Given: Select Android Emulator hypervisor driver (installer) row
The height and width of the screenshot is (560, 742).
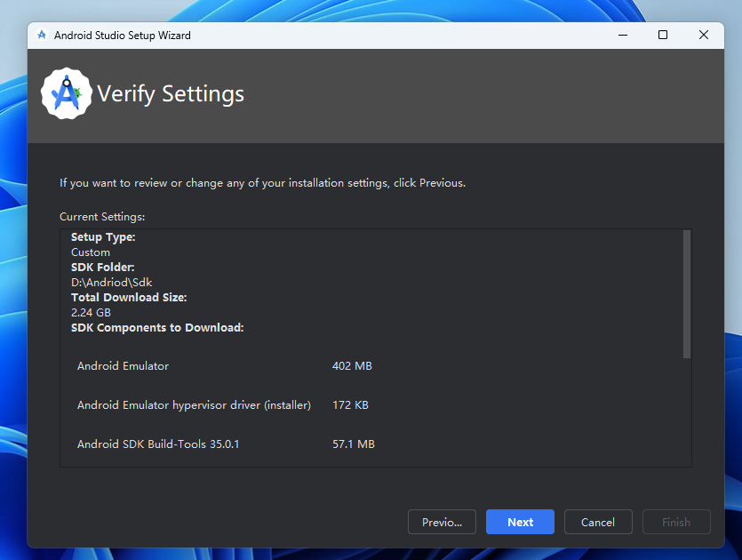Looking at the screenshot, I should [223, 405].
